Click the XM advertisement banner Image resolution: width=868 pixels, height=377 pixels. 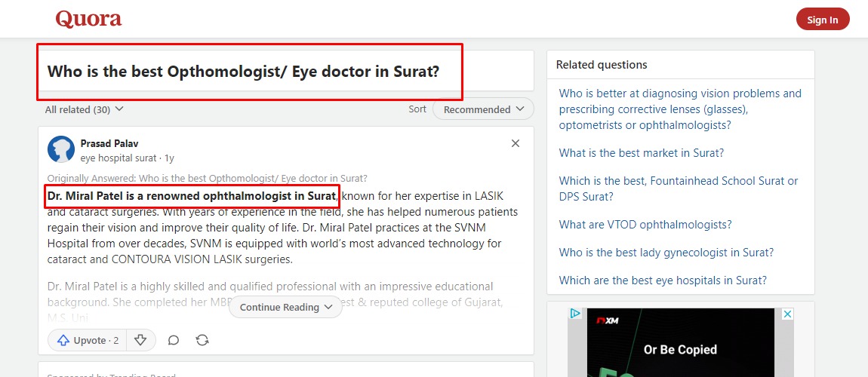point(681,343)
